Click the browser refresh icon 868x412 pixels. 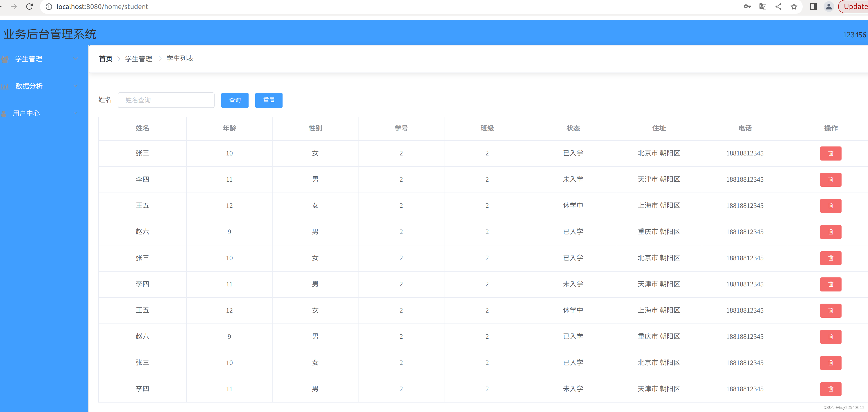30,6
